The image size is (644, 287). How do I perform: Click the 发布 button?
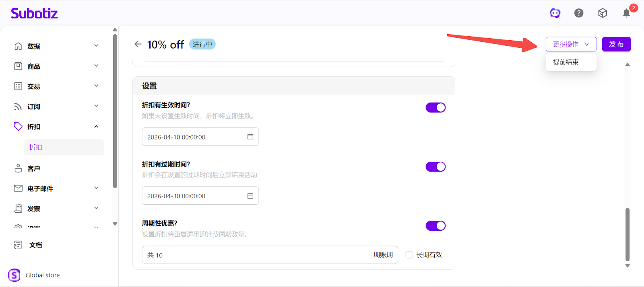point(616,44)
